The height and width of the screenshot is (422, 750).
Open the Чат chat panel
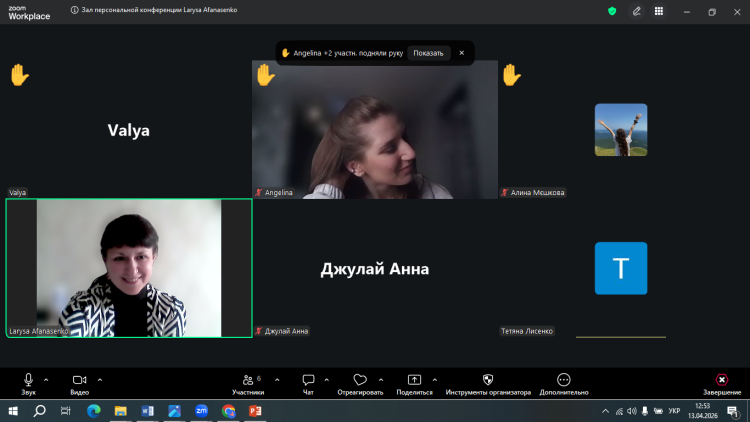(308, 381)
